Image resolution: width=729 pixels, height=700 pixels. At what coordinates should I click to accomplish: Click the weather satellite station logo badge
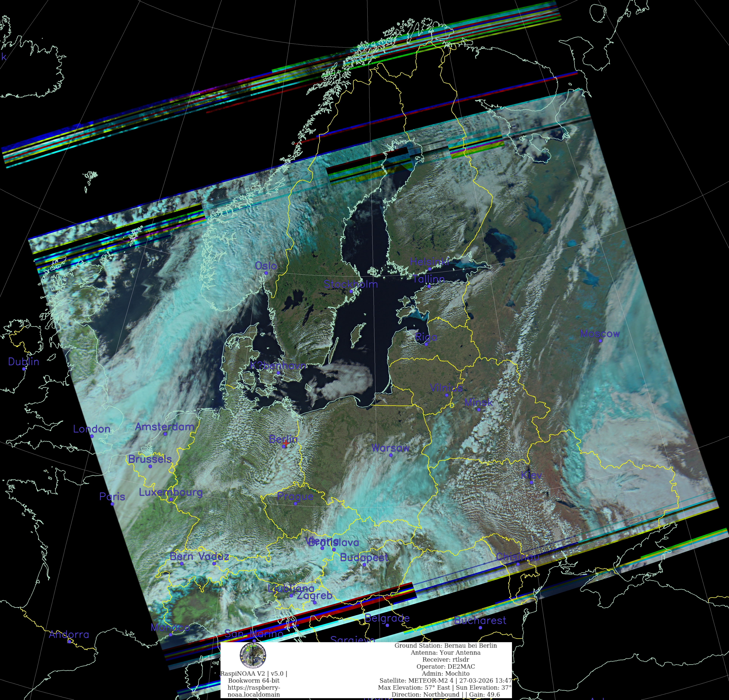(253, 656)
